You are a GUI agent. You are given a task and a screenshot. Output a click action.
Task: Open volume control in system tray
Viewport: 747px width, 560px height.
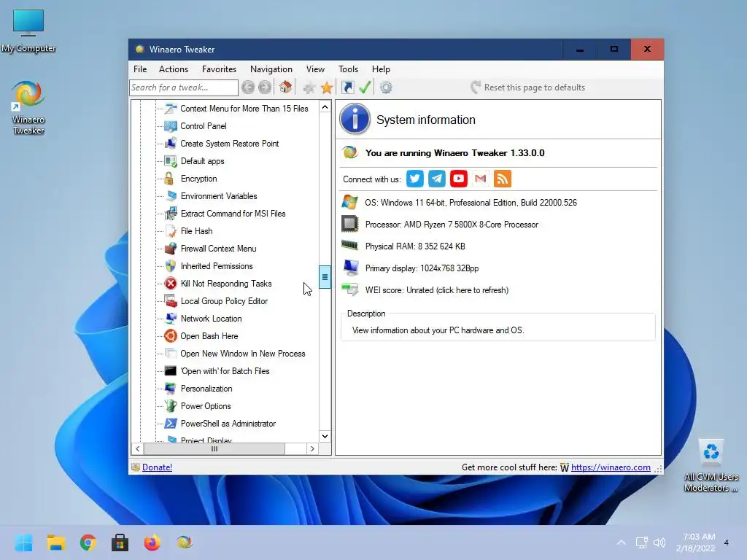pos(659,542)
